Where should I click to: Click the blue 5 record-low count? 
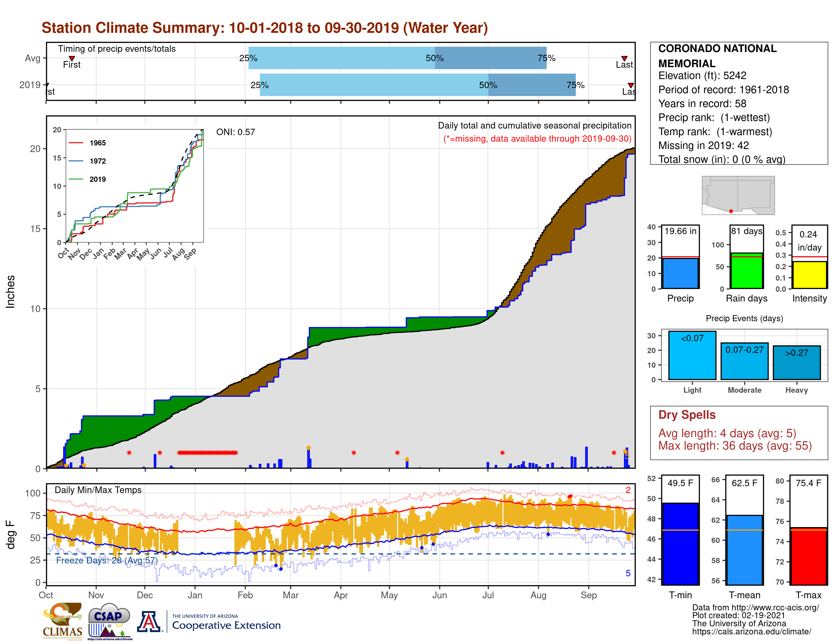point(628,574)
